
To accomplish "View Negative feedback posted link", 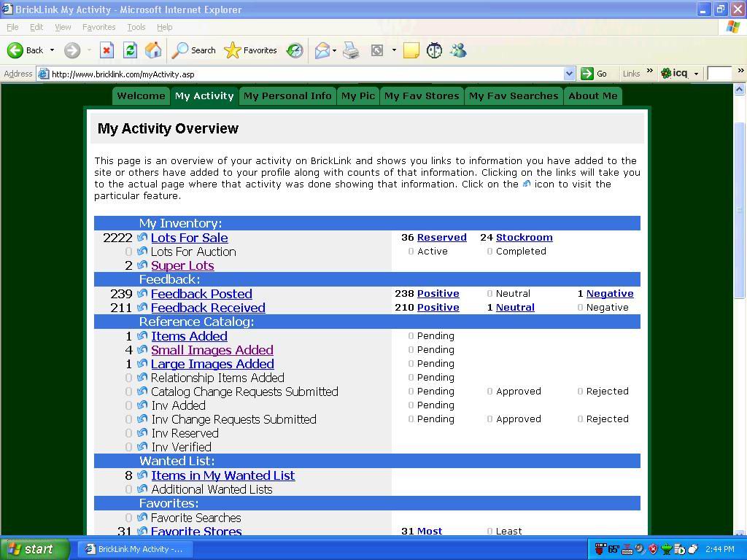I will click(x=610, y=293).
